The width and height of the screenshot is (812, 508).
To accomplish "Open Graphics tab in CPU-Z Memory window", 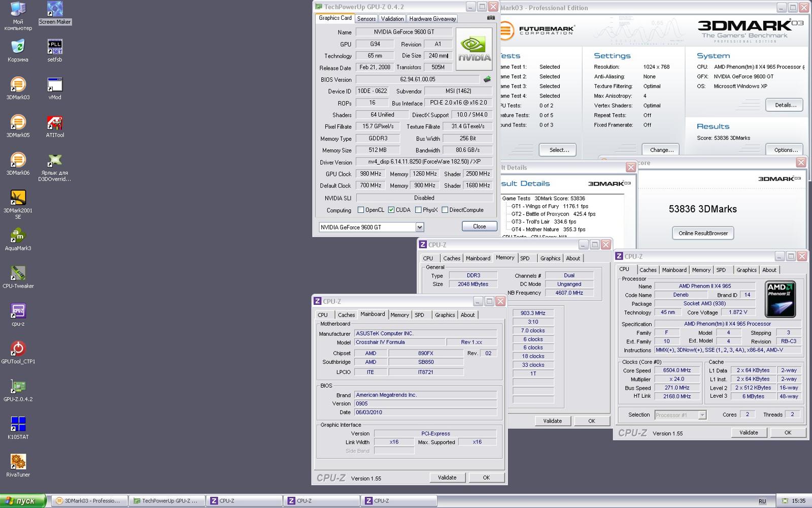I will point(550,258).
